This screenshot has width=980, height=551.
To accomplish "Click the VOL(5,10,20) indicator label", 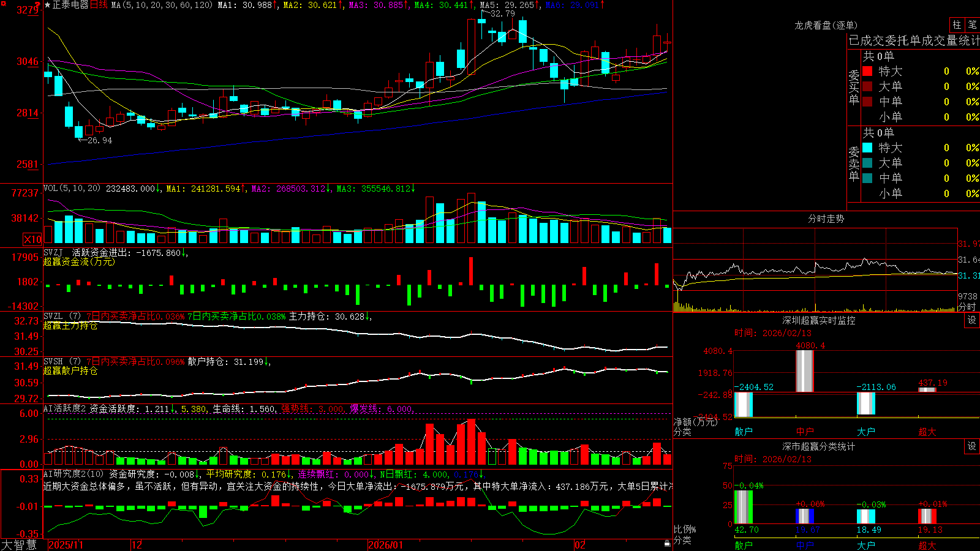I will click(x=72, y=189).
